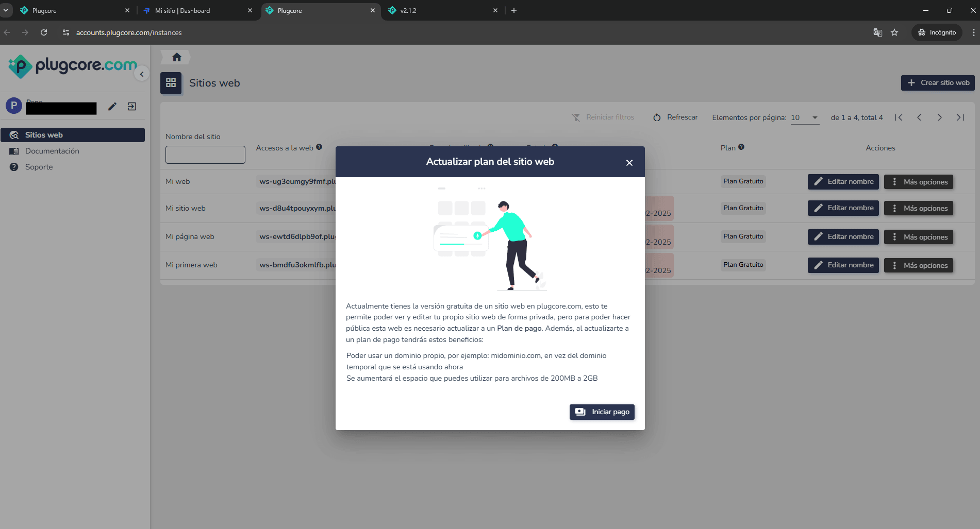Click Editar nombre for Mi web
Screen dimensions: 980x529
point(843,182)
